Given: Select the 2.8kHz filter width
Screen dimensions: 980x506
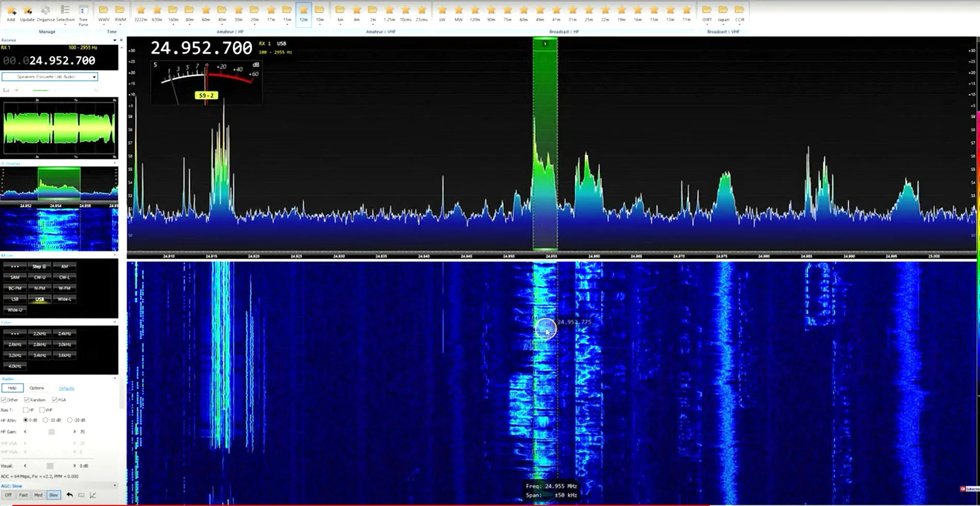Looking at the screenshot, I should (39, 345).
